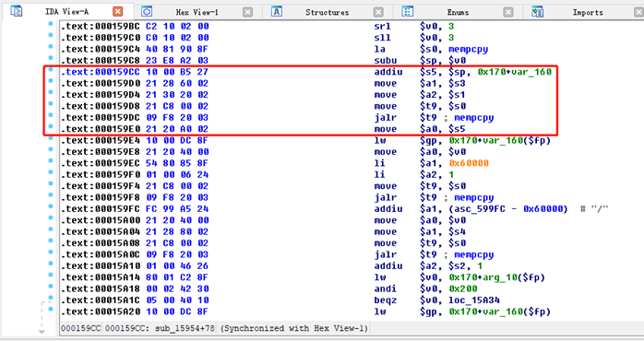Click the breakpoint dot at address 000159F4
644x341 pixels.
tap(51, 183)
